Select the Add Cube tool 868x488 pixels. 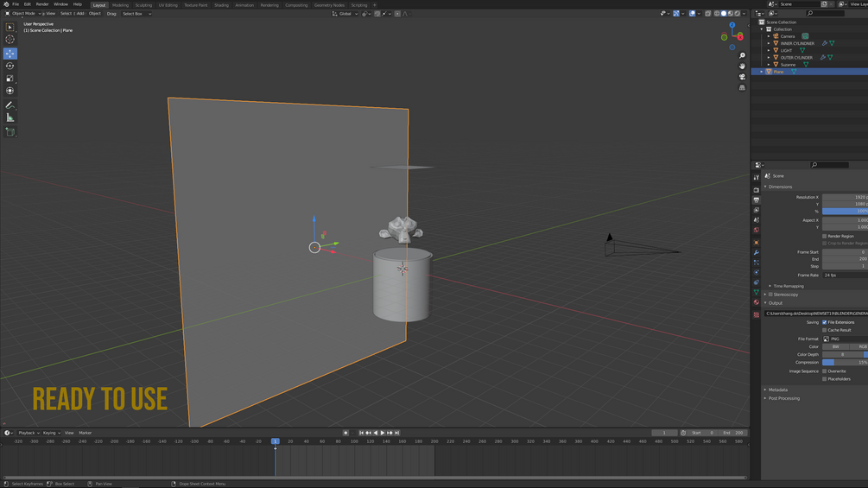click(x=10, y=131)
